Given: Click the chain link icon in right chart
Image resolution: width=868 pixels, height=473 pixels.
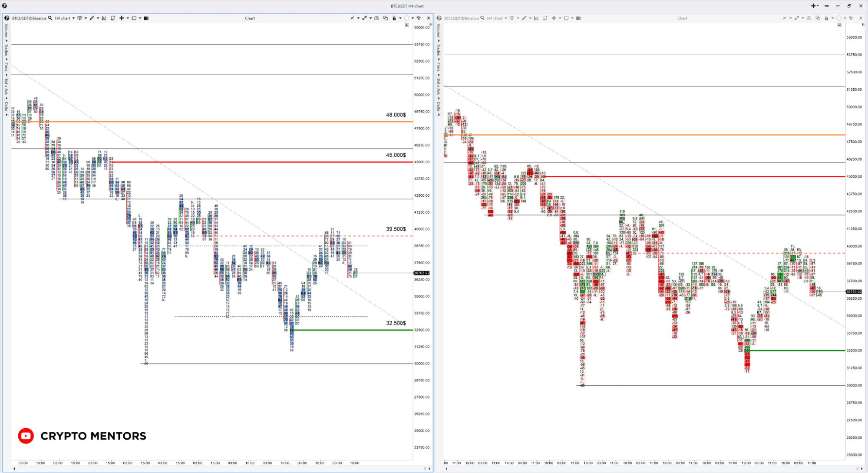Looking at the screenshot, I should pos(797,18).
